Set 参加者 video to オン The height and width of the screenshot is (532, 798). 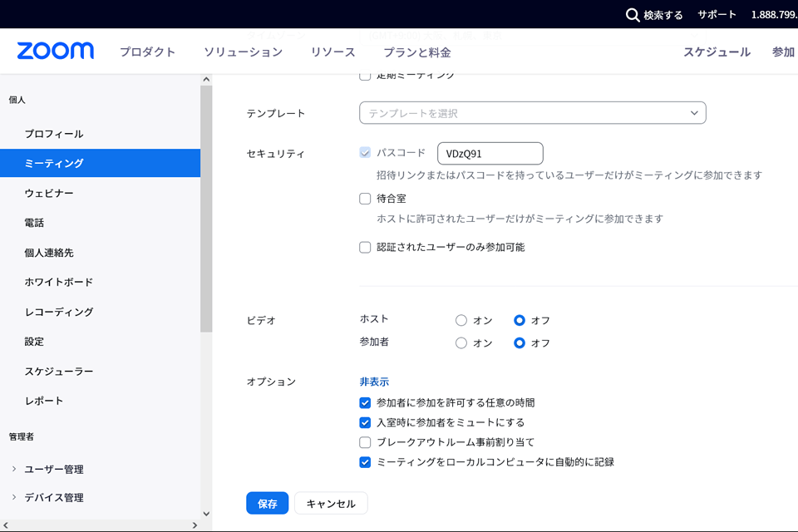(461, 342)
